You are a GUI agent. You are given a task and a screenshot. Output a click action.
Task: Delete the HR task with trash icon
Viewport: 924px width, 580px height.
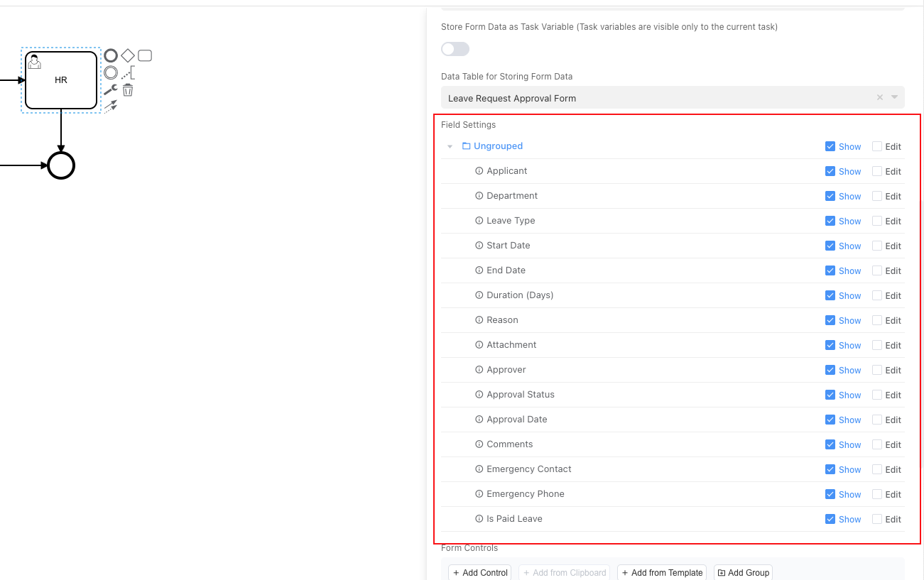128,90
